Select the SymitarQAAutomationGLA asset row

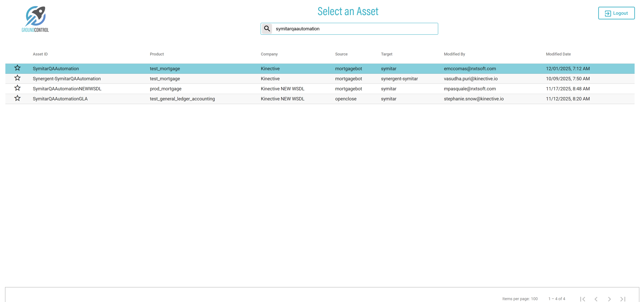tap(60, 99)
